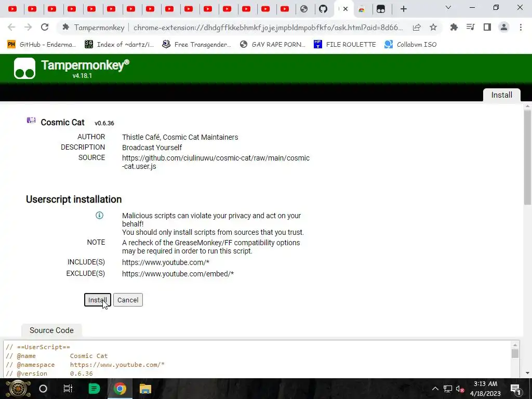
Task: Cancel the userscript installation
Action: (x=128, y=300)
